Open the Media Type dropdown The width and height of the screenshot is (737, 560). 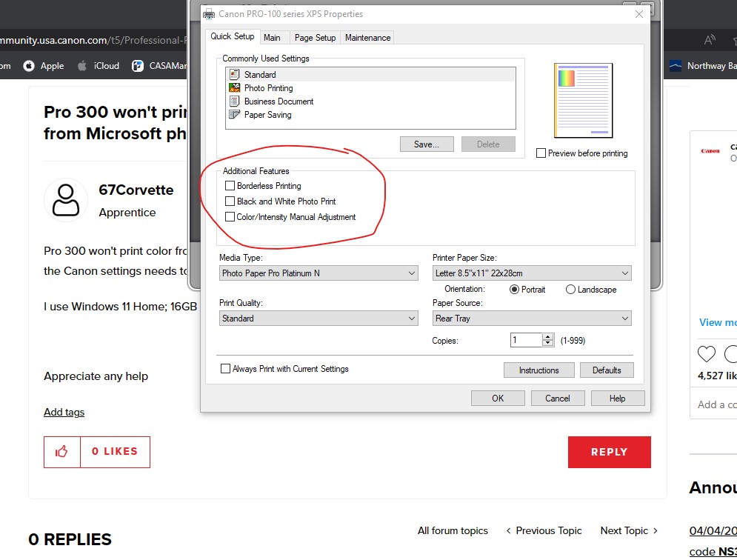(319, 273)
